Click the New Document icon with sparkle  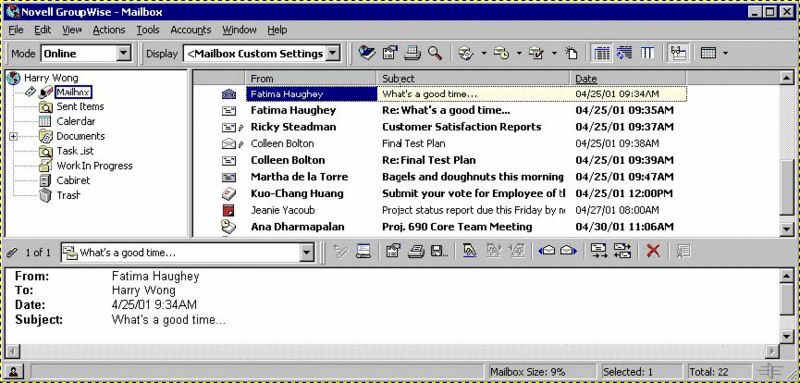tap(571, 53)
